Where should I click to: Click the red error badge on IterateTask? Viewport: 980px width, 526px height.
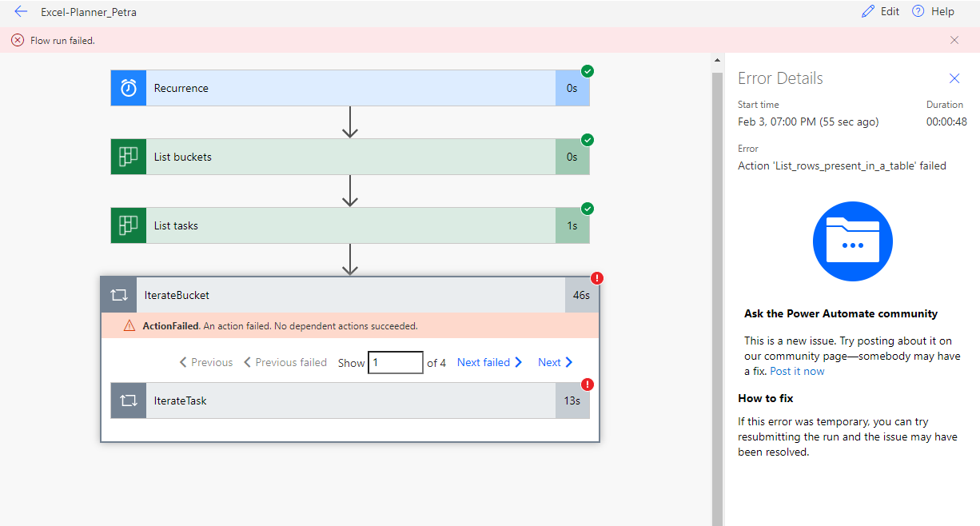(588, 384)
